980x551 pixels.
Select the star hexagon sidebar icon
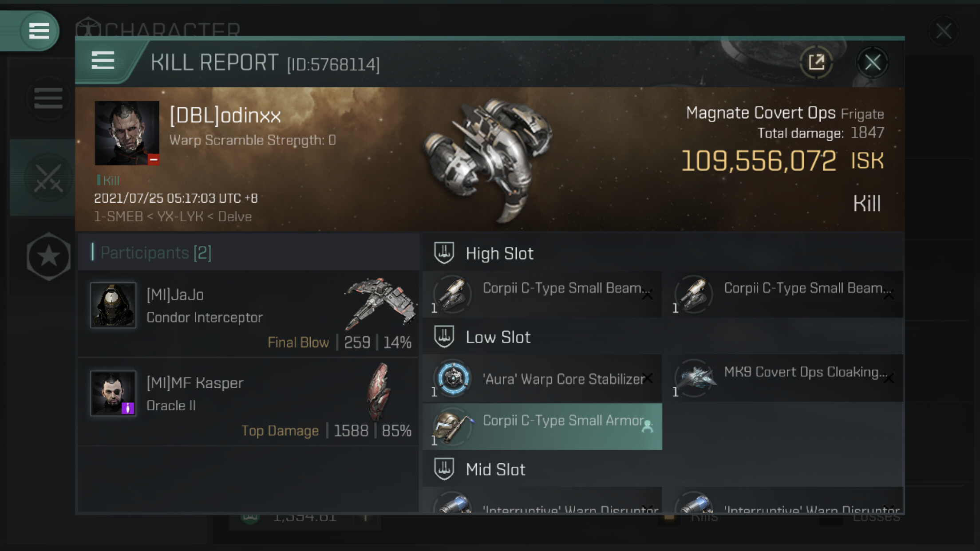click(x=48, y=256)
